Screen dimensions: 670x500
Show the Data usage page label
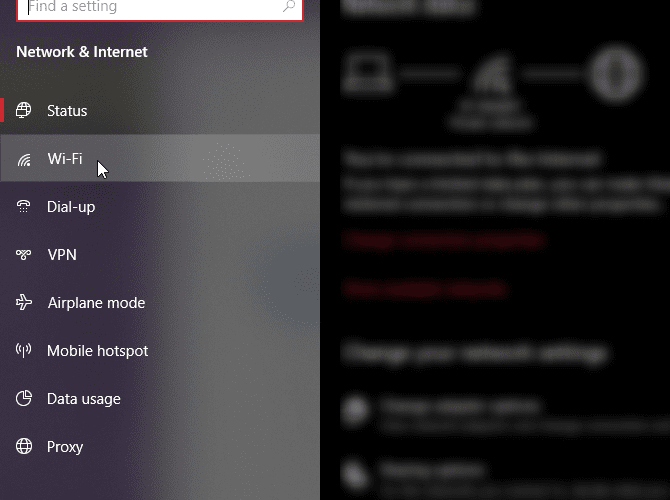coord(84,399)
